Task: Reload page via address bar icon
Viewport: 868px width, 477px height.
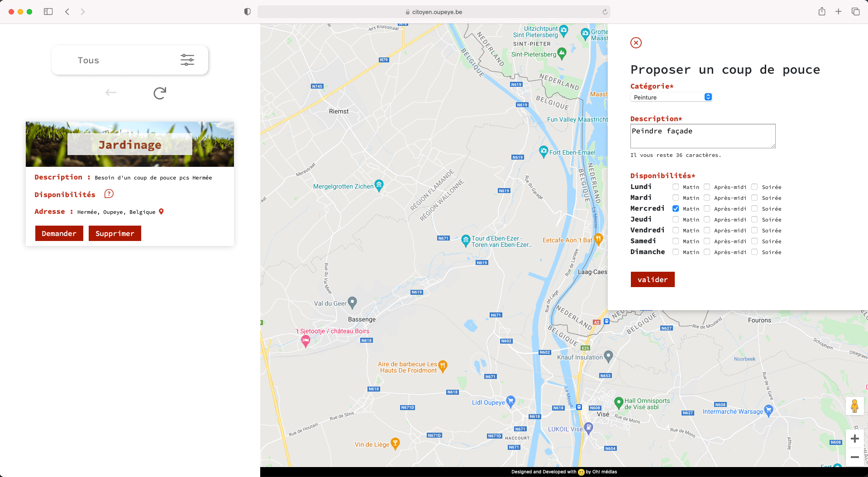Action: pyautogui.click(x=605, y=12)
